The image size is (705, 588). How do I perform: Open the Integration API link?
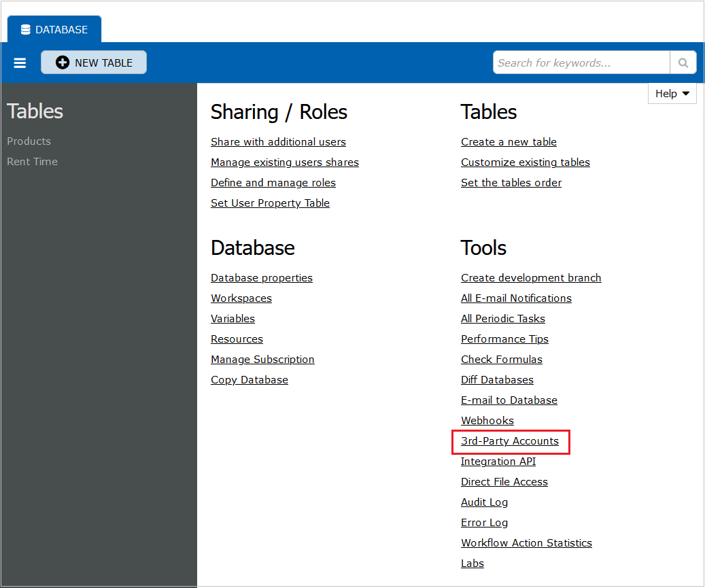[498, 462]
